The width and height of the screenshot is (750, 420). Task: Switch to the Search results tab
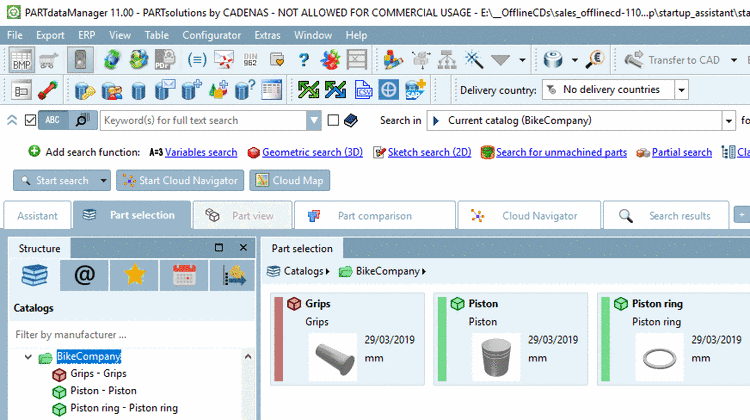click(x=666, y=216)
